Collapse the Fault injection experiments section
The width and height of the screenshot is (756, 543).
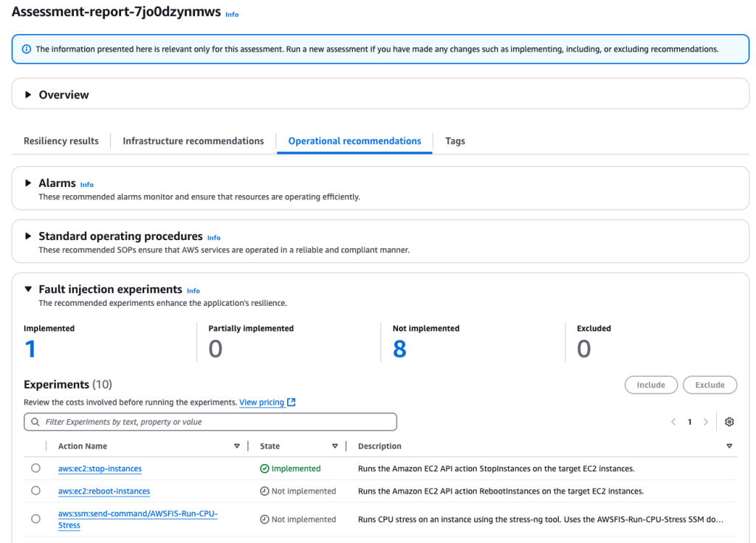[28, 289]
